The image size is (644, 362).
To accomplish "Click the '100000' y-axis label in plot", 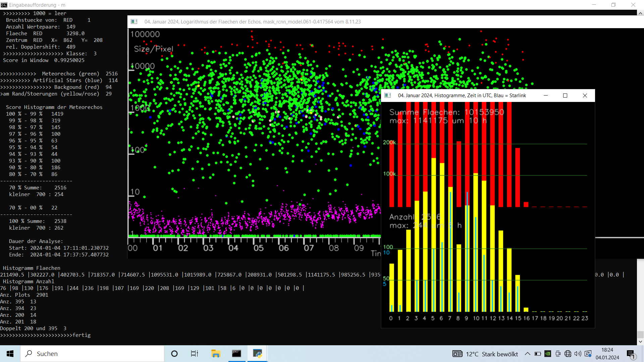I will click(x=145, y=34).
